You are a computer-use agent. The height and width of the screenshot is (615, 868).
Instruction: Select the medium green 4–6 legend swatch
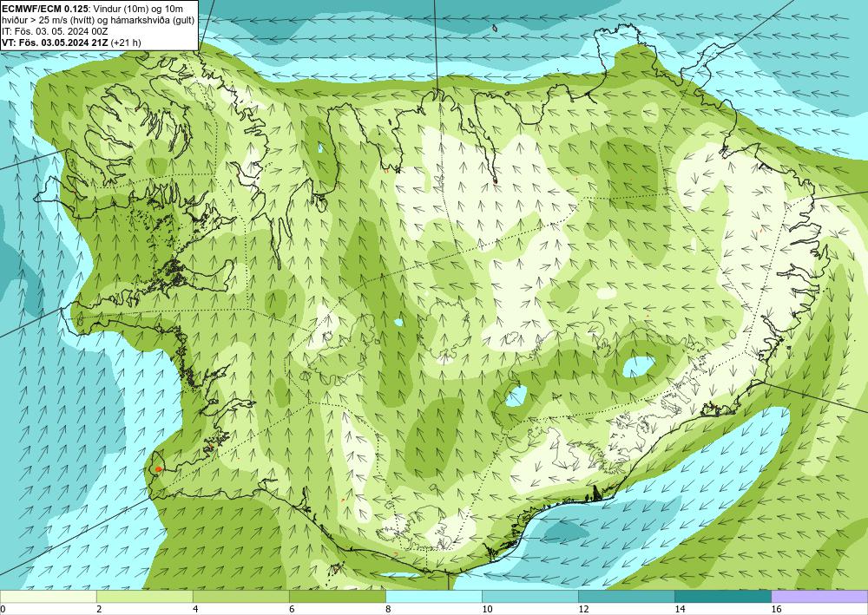240,596
